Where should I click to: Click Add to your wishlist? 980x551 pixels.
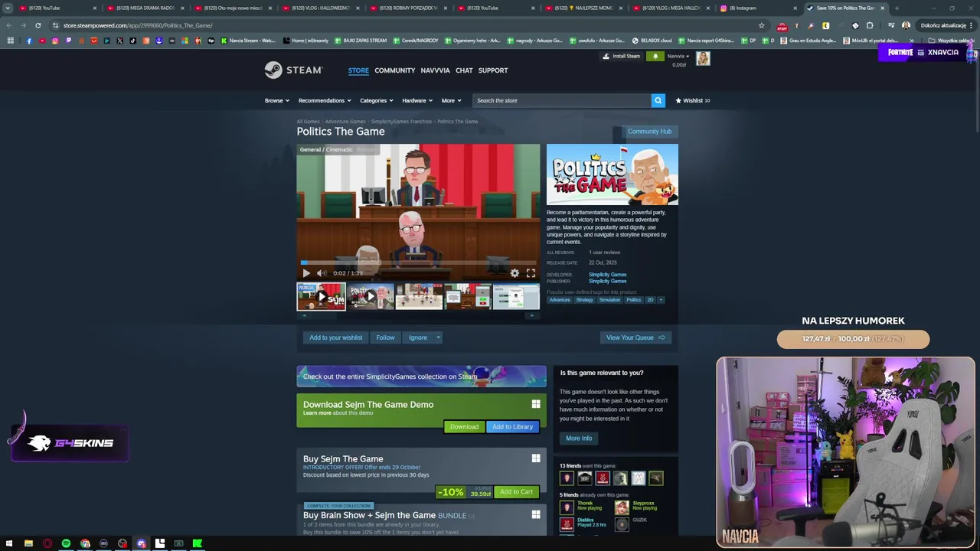pyautogui.click(x=335, y=337)
